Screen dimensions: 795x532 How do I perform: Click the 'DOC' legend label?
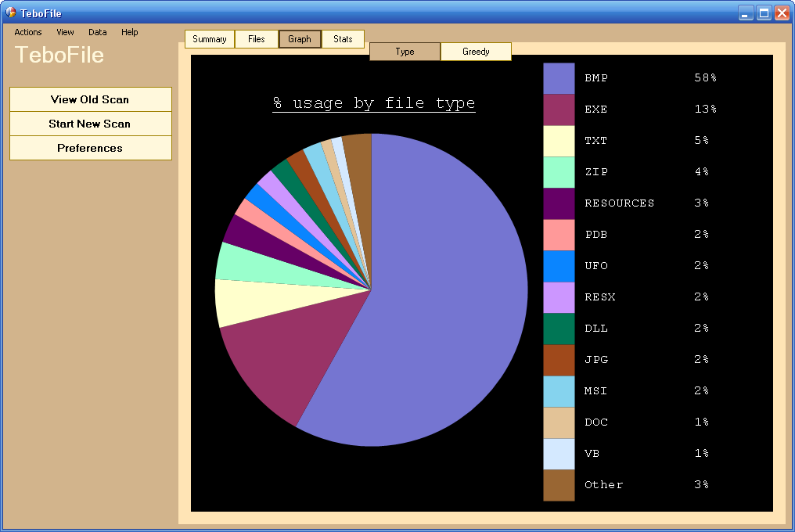point(596,422)
